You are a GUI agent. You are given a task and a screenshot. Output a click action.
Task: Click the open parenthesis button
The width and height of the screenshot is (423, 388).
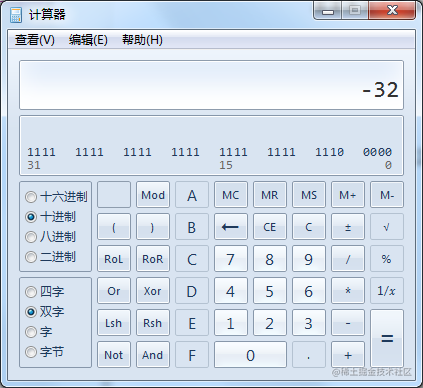click(x=114, y=227)
